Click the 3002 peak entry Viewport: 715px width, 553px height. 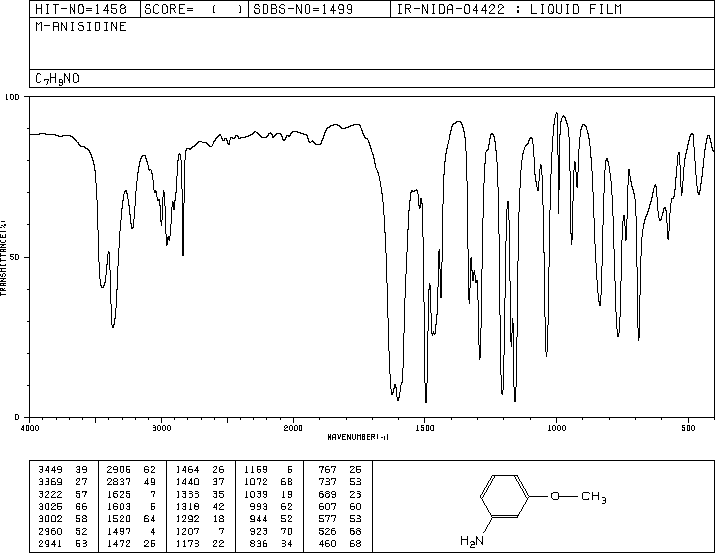pyautogui.click(x=63, y=519)
